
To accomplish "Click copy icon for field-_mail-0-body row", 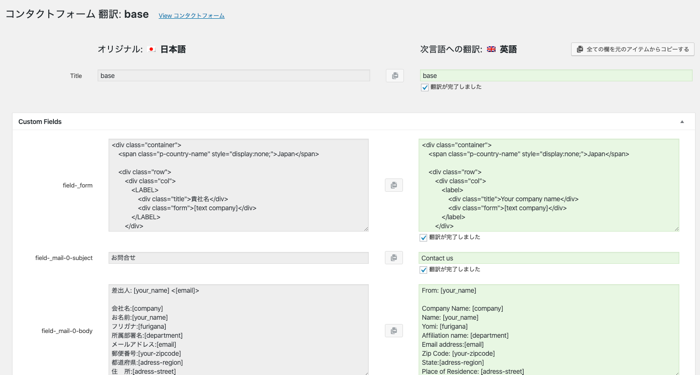I will point(394,331).
